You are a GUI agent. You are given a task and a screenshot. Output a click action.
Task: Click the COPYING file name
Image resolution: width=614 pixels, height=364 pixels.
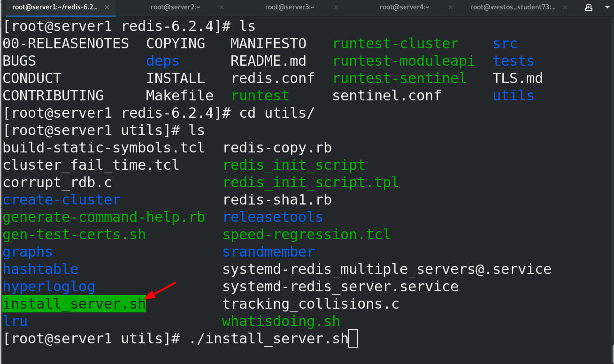[176, 44]
